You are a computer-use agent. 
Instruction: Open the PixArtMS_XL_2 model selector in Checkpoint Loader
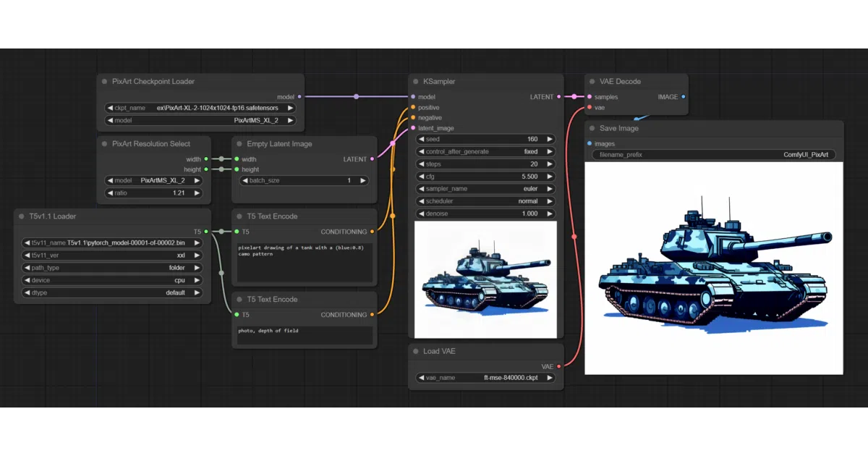200,120
